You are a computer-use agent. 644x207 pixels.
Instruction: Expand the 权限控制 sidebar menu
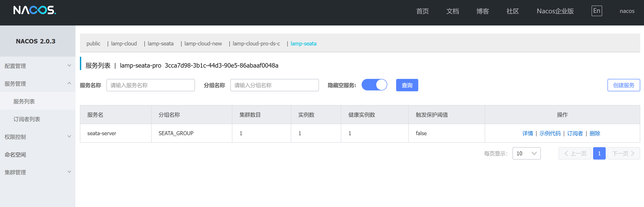coord(37,137)
